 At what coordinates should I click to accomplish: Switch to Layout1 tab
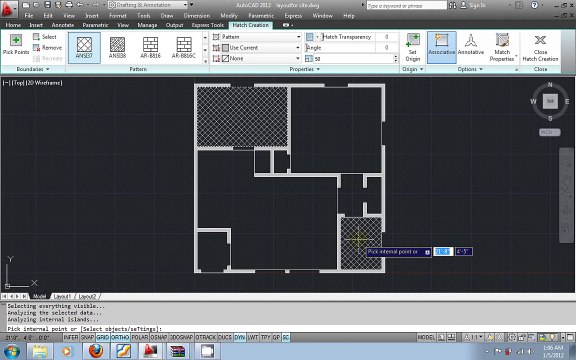[62, 296]
